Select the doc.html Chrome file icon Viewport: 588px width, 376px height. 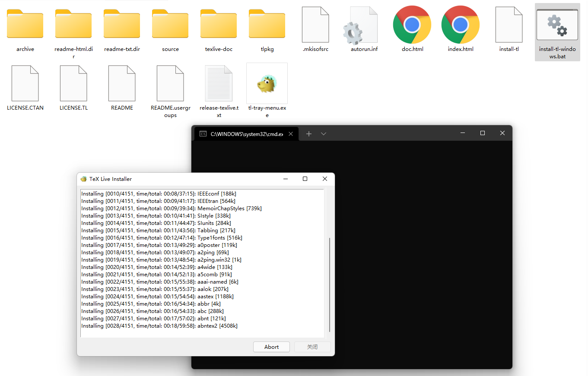(x=412, y=25)
